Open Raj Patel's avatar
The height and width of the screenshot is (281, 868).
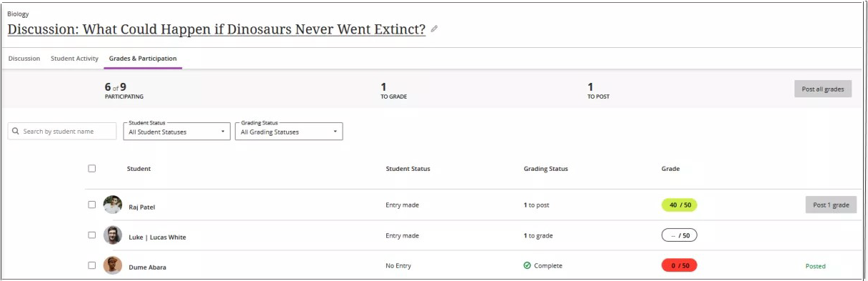(x=112, y=205)
